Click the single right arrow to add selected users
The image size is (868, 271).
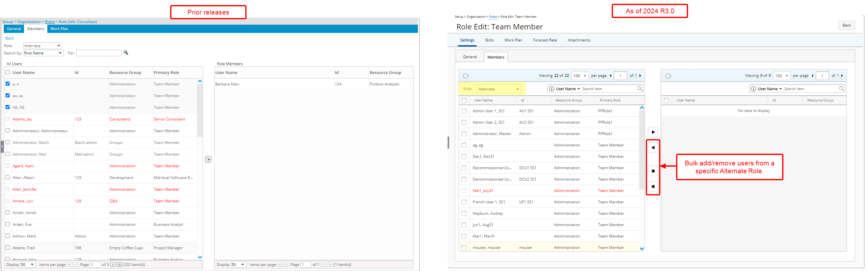(653, 132)
